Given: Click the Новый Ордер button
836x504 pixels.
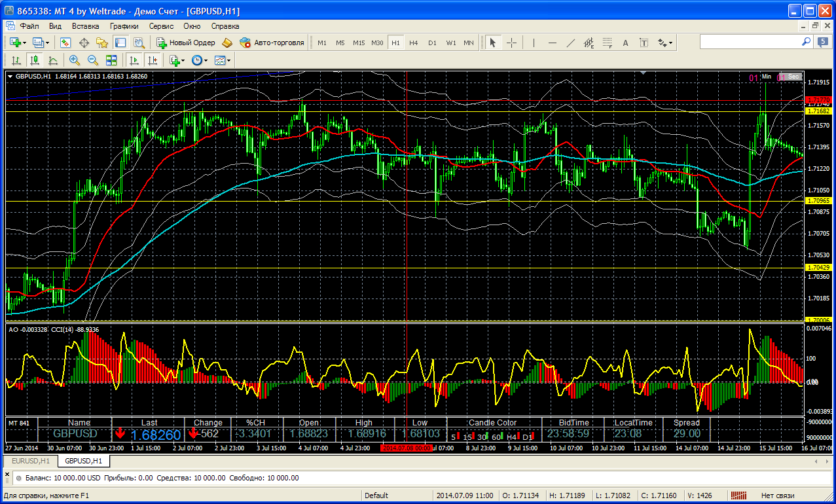Looking at the screenshot, I should pyautogui.click(x=186, y=43).
